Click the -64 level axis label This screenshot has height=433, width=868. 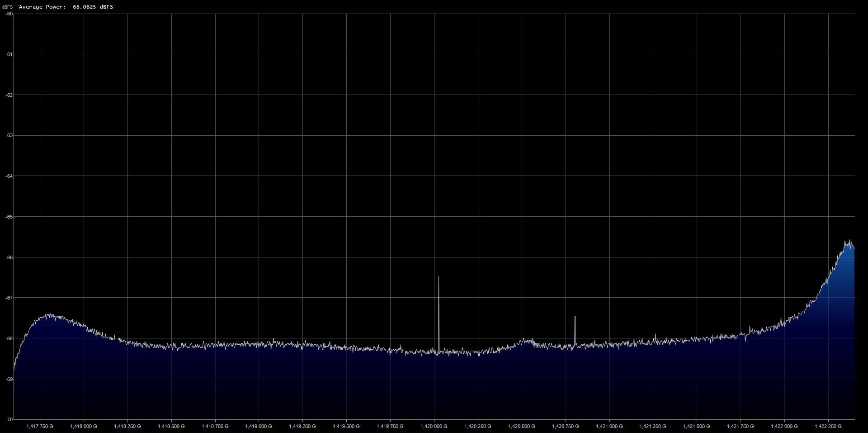(x=9, y=176)
